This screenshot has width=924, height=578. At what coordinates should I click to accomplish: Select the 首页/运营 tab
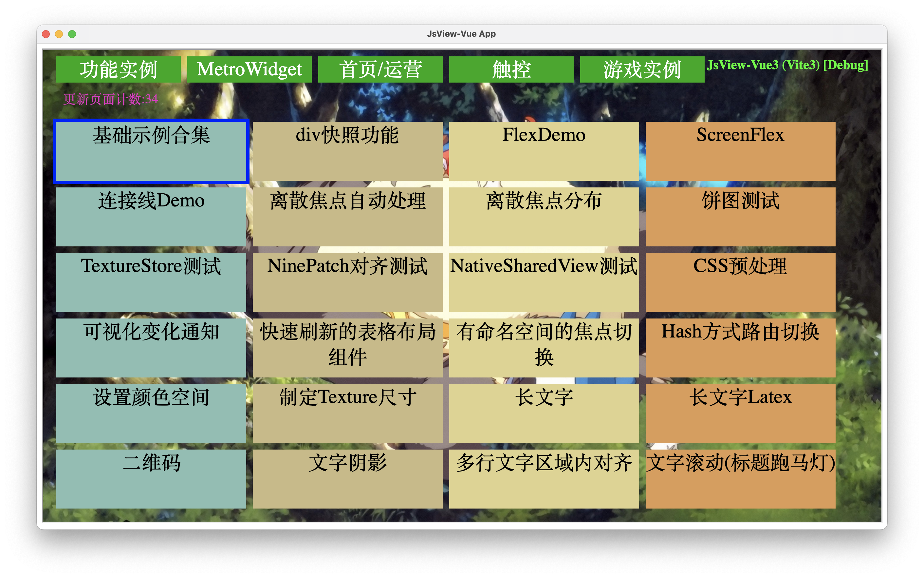click(380, 69)
